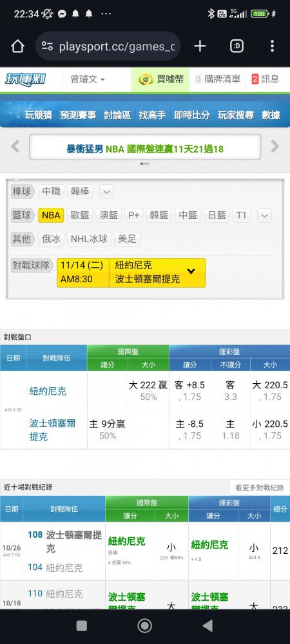Open a new browser tab with plus icon
The width and height of the screenshot is (290, 644).
pyautogui.click(x=200, y=46)
